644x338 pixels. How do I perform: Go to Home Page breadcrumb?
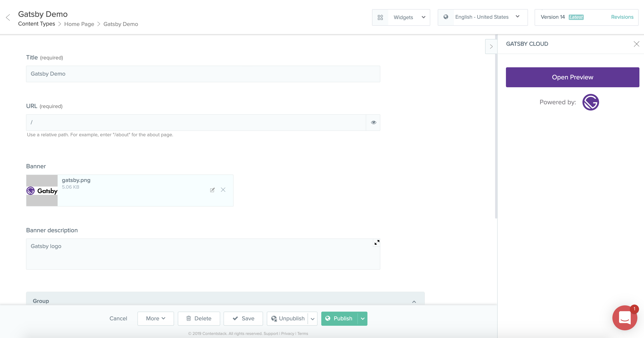tap(79, 24)
